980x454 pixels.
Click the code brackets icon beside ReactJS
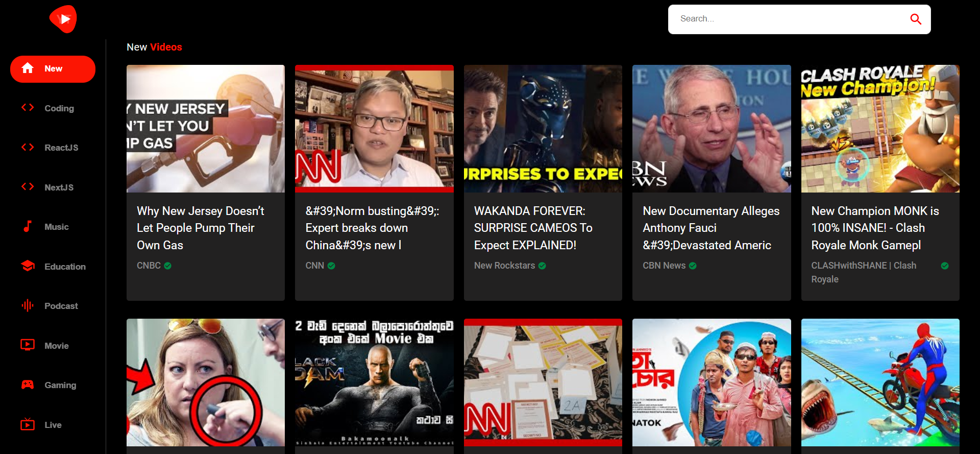point(28,147)
